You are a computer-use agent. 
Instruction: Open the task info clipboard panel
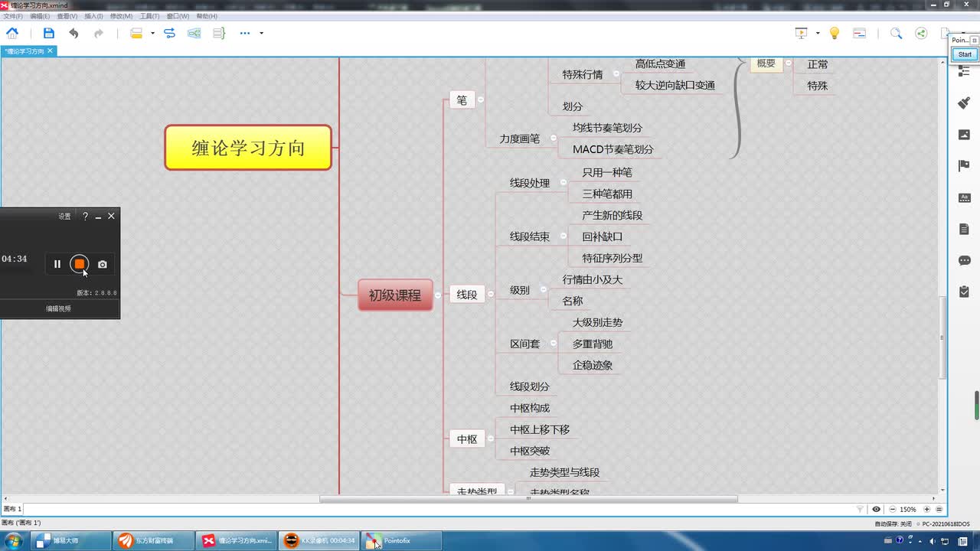pos(964,292)
